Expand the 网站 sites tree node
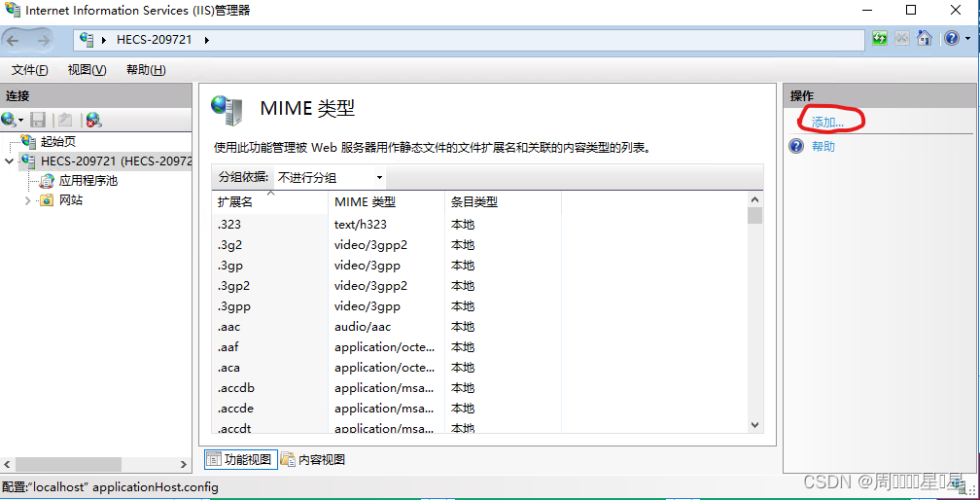980x500 pixels. [x=27, y=200]
